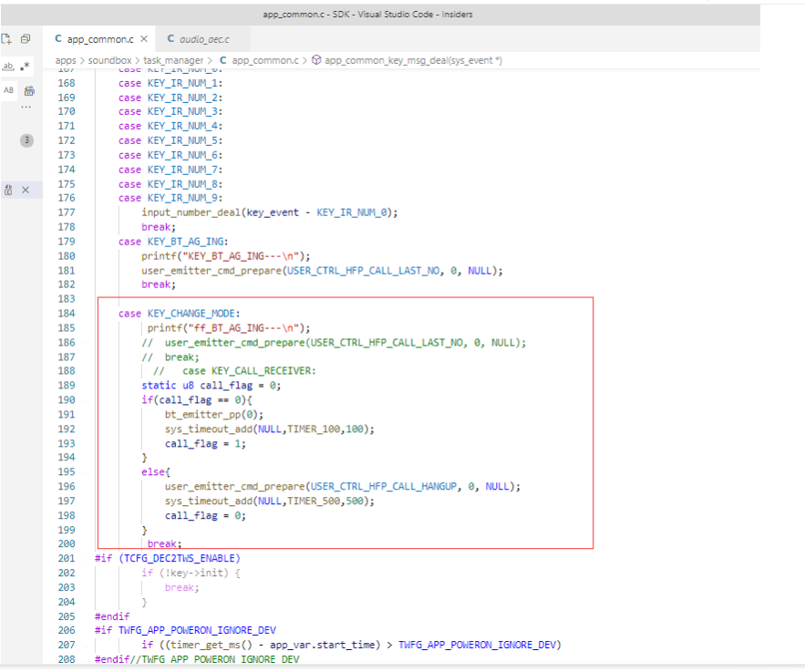The width and height of the screenshot is (805, 672).
Task: Click "call_flag = 1;" on line 193
Action: click(x=205, y=443)
